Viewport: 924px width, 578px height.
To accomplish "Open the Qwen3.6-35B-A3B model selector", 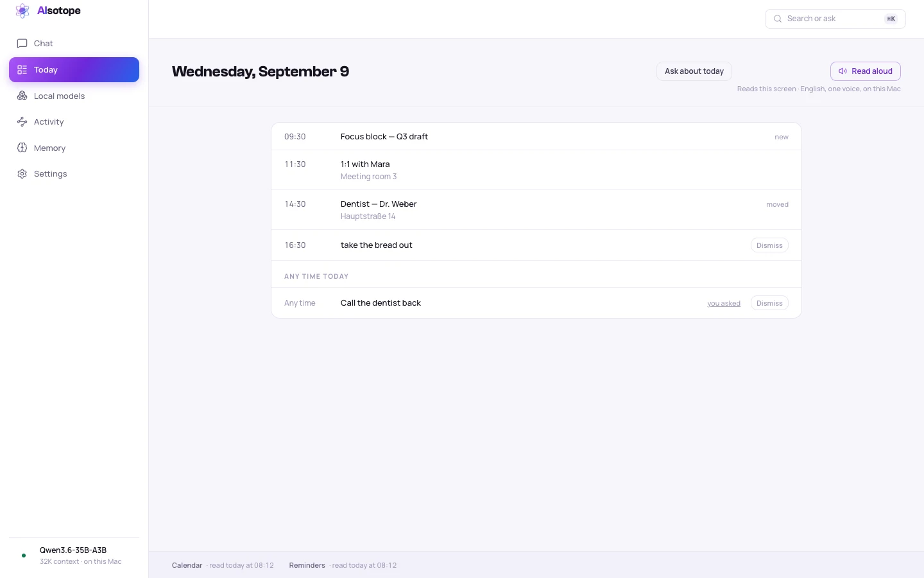I will pyautogui.click(x=74, y=556).
